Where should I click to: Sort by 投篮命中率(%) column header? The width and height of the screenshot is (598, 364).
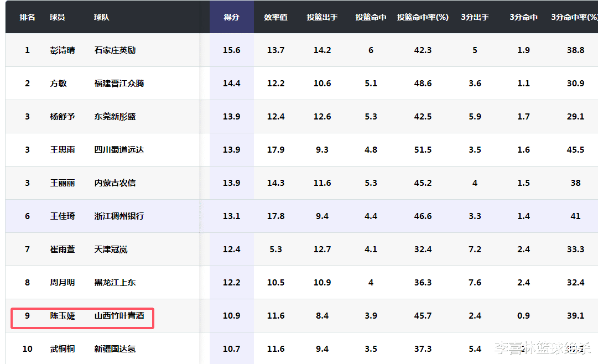[x=423, y=17]
